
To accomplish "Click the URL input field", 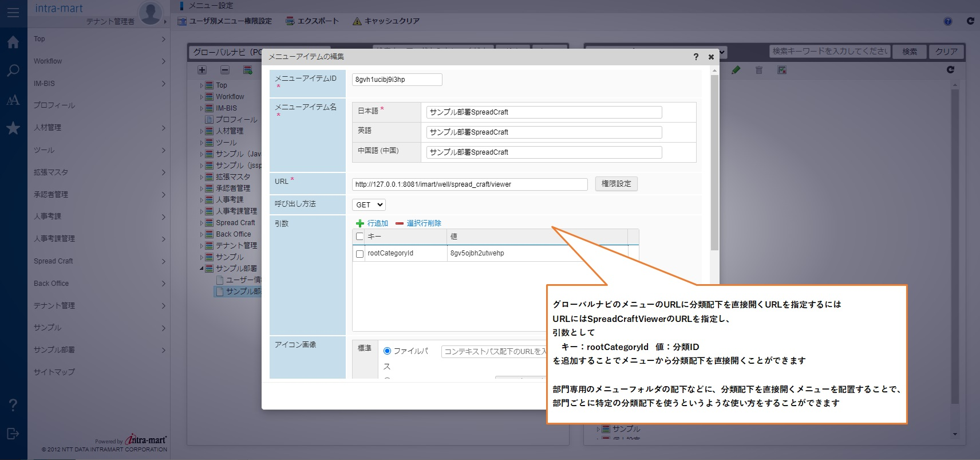I will point(469,184).
